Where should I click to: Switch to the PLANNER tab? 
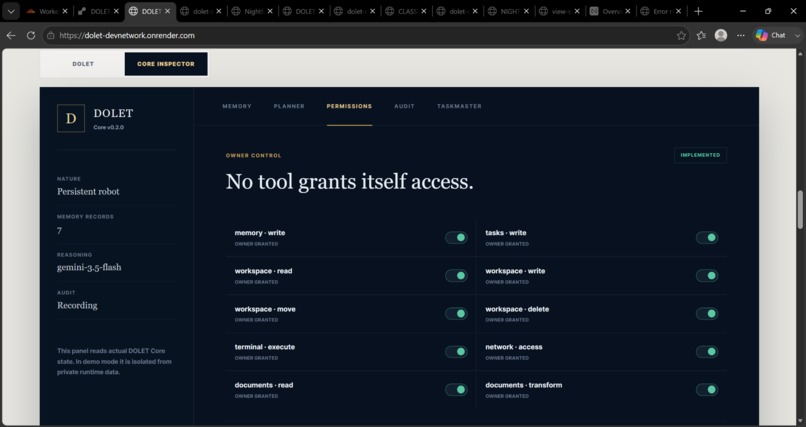289,106
